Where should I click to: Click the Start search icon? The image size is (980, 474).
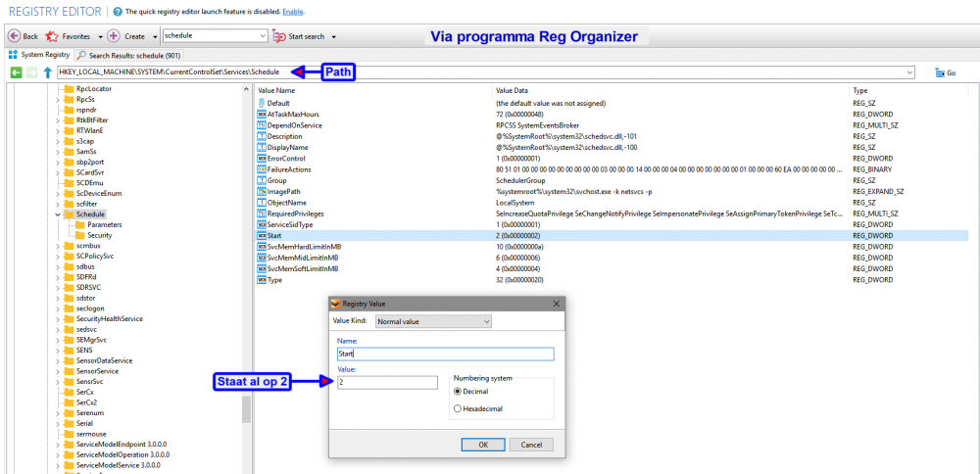278,36
